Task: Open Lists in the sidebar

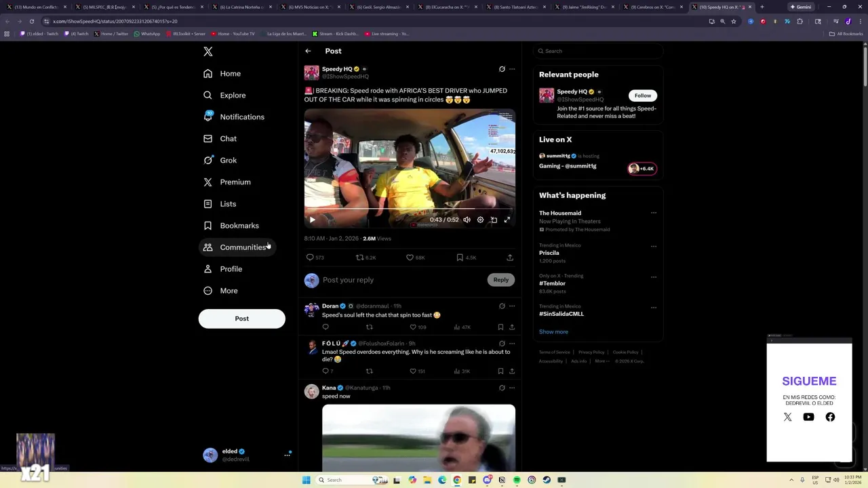Action: pyautogui.click(x=220, y=203)
